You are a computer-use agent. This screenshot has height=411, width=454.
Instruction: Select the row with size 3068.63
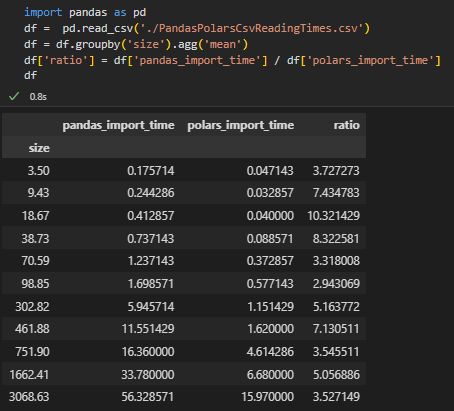[184, 397]
